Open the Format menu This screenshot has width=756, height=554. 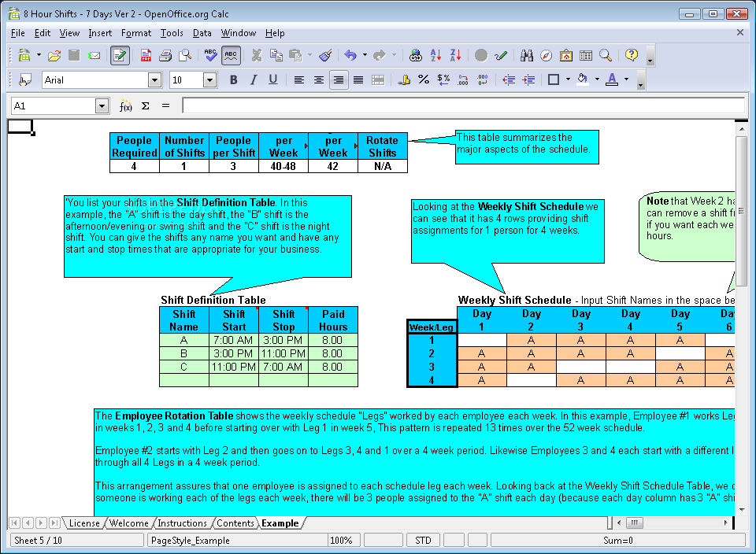pos(136,33)
